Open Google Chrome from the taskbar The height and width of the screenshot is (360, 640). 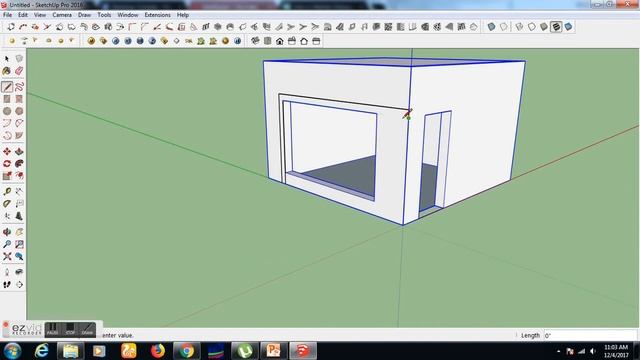[x=187, y=351]
